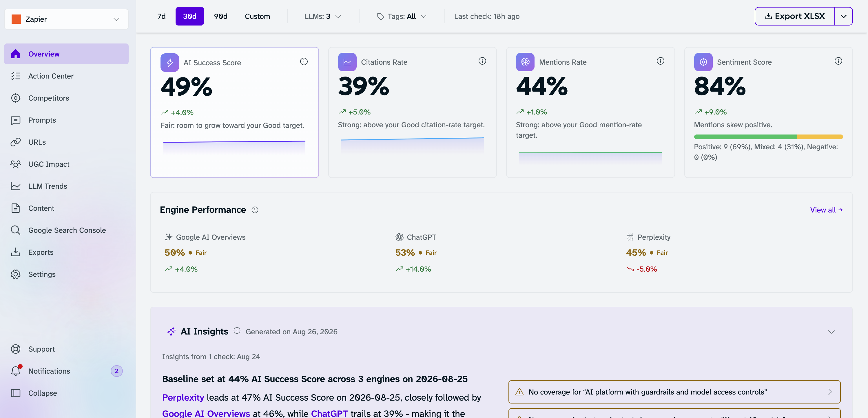868x418 pixels.
Task: Go to Competitors menu item
Action: [66, 98]
